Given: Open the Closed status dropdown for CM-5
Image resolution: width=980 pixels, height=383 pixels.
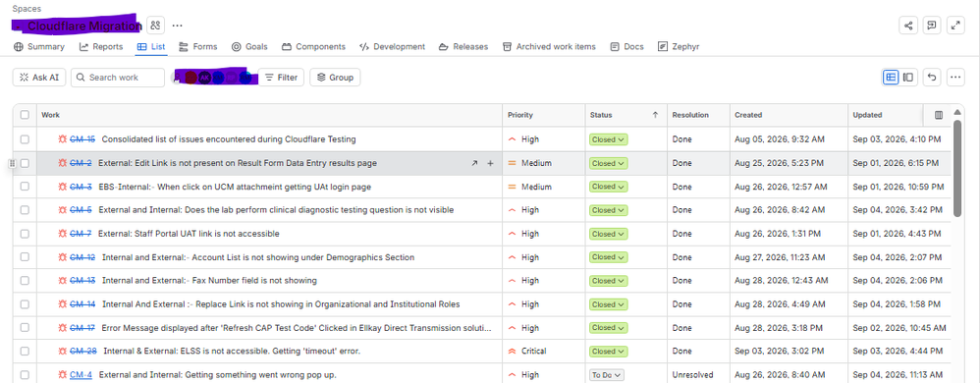Looking at the screenshot, I should click(x=608, y=210).
